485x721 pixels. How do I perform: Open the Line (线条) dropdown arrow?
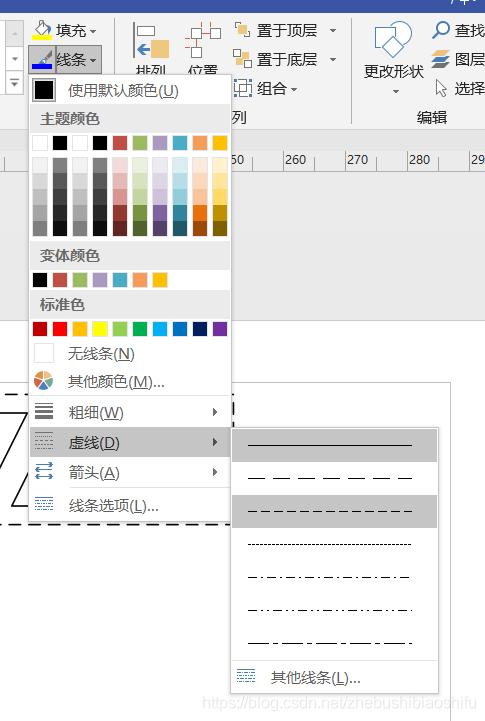click(93, 60)
